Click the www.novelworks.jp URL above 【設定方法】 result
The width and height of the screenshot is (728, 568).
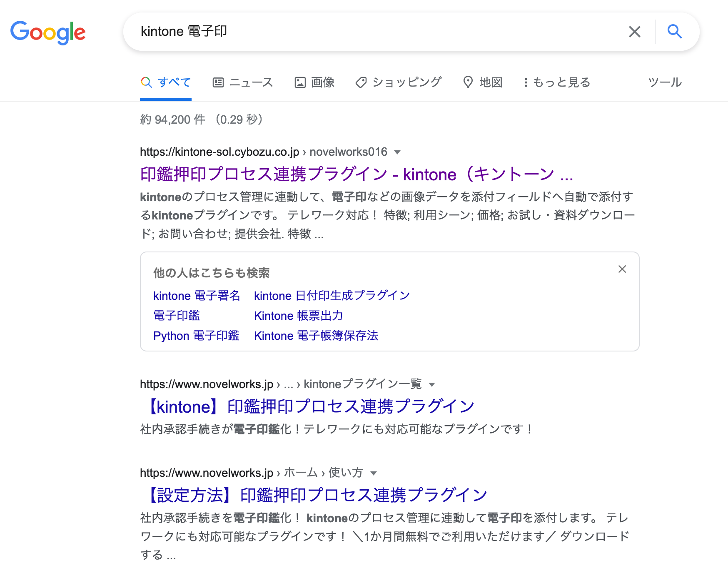tap(207, 473)
